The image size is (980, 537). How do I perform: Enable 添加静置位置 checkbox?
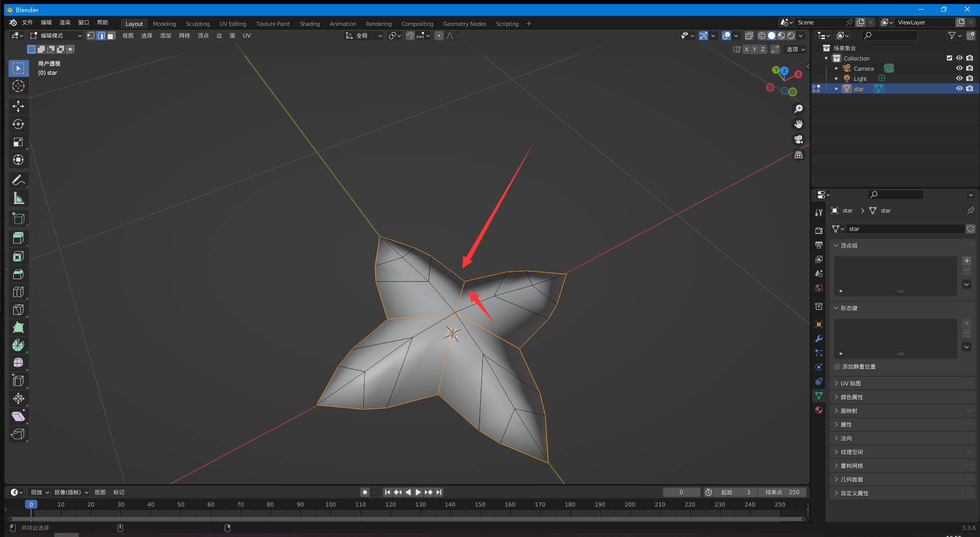pyautogui.click(x=837, y=367)
